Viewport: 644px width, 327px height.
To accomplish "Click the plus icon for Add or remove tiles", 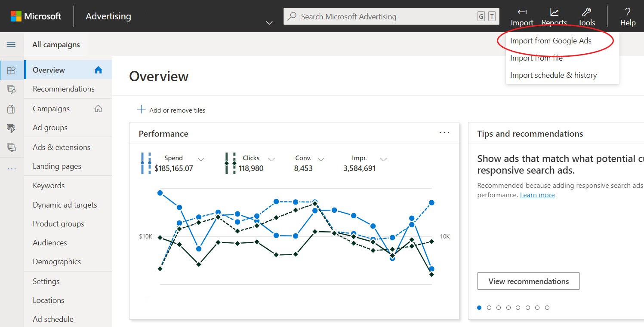I will click(141, 109).
